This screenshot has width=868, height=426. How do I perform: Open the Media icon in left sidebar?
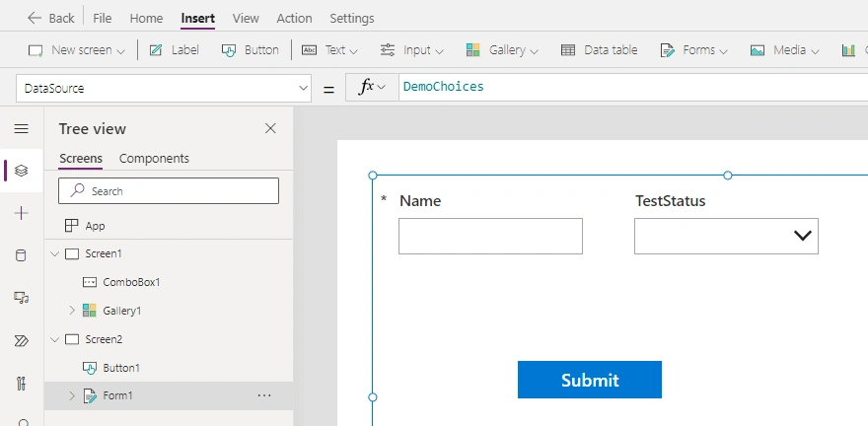21,298
